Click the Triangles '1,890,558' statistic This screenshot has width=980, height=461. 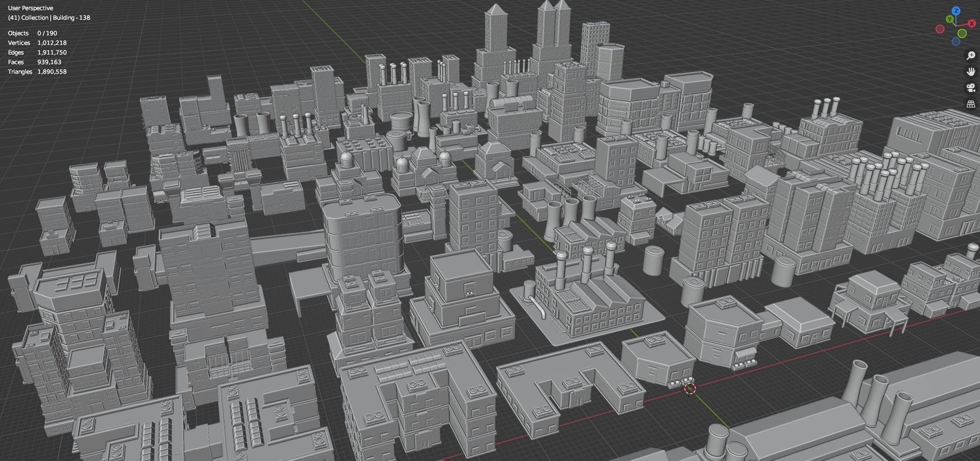[x=52, y=72]
